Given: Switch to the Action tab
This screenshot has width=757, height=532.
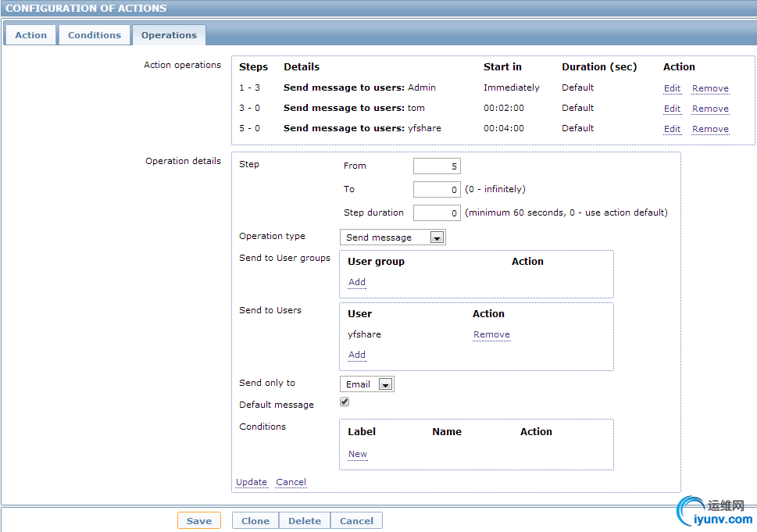Looking at the screenshot, I should pyautogui.click(x=30, y=35).
